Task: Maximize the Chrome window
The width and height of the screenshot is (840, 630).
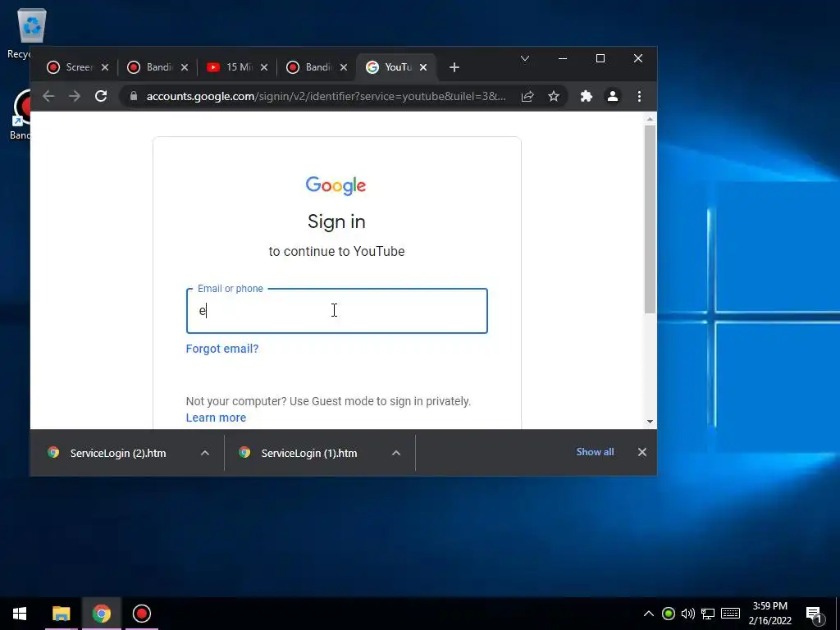Action: pos(600,58)
